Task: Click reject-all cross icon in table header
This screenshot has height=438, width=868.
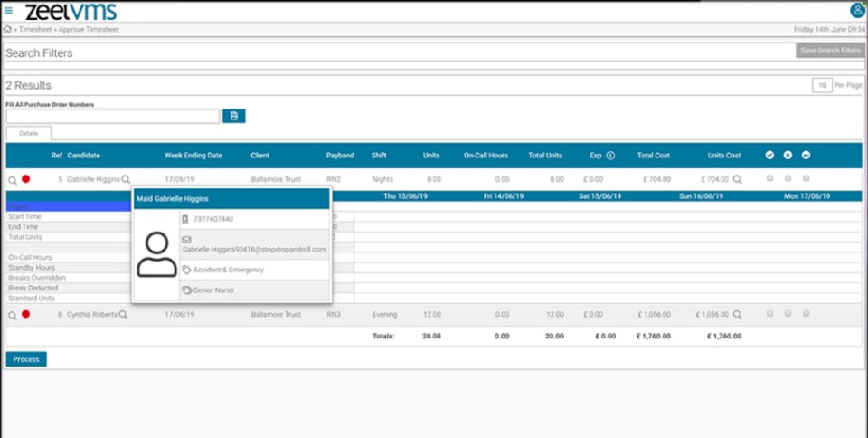Action: coord(788,155)
